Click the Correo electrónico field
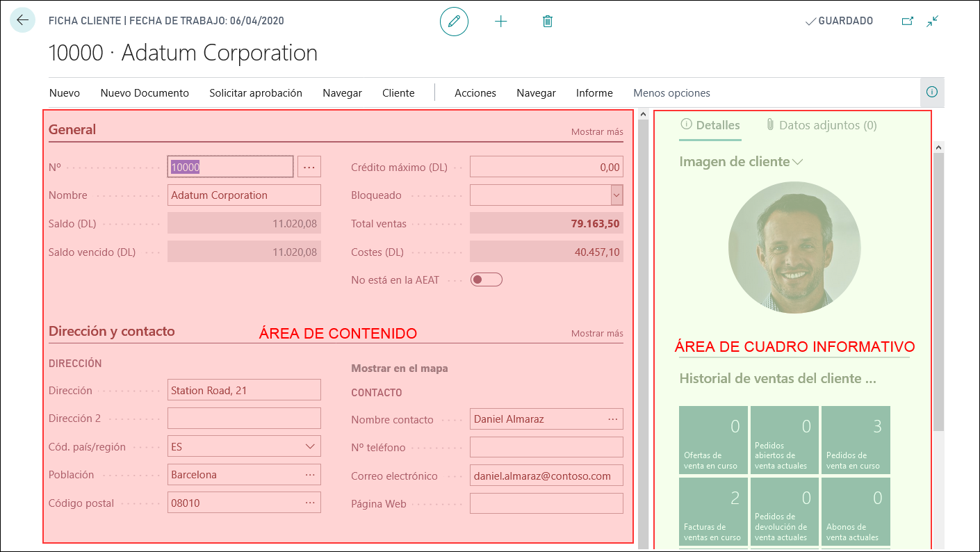Screen dimensions: 980x552 click(546, 476)
